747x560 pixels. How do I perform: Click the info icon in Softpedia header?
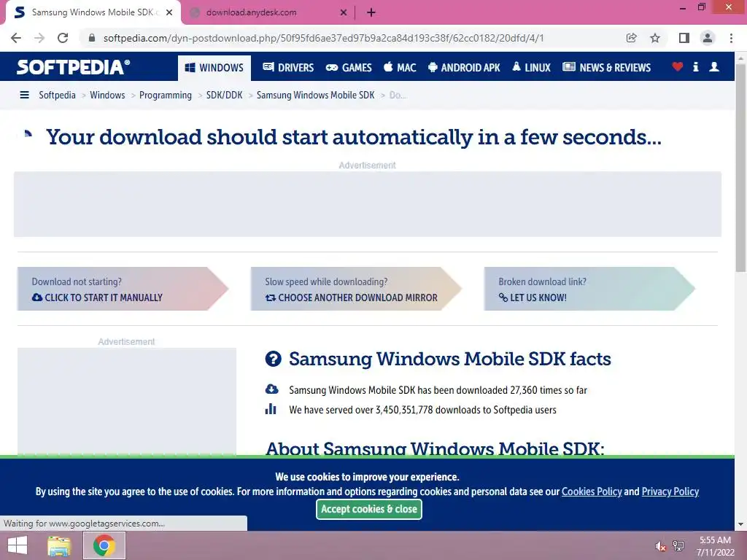click(x=695, y=66)
